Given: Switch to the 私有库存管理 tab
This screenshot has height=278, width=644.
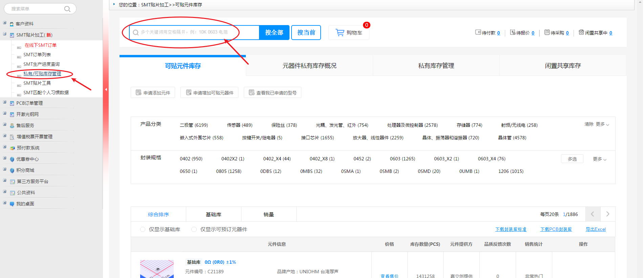Looking at the screenshot, I should click(x=436, y=66).
